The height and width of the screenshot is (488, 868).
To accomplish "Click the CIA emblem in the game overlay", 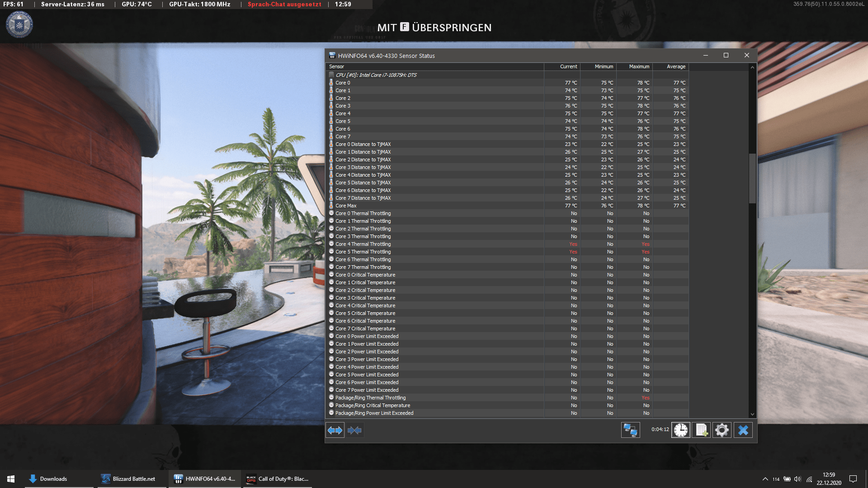I will [19, 24].
